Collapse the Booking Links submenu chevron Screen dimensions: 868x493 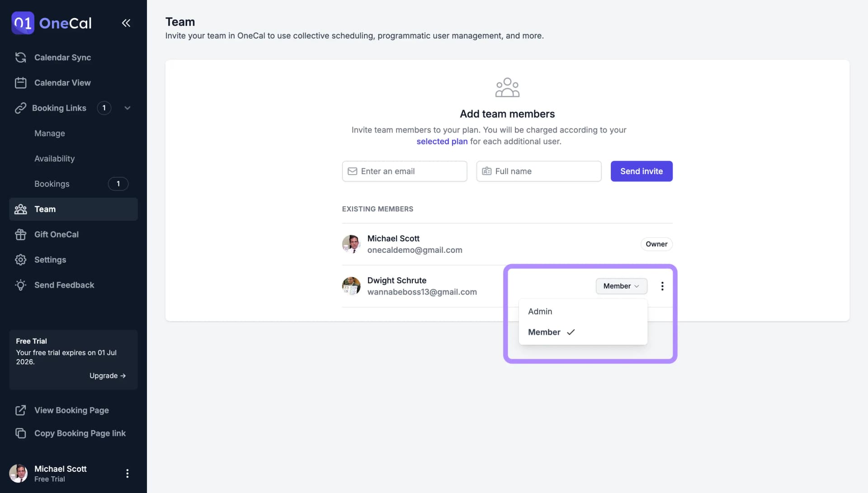pos(127,108)
